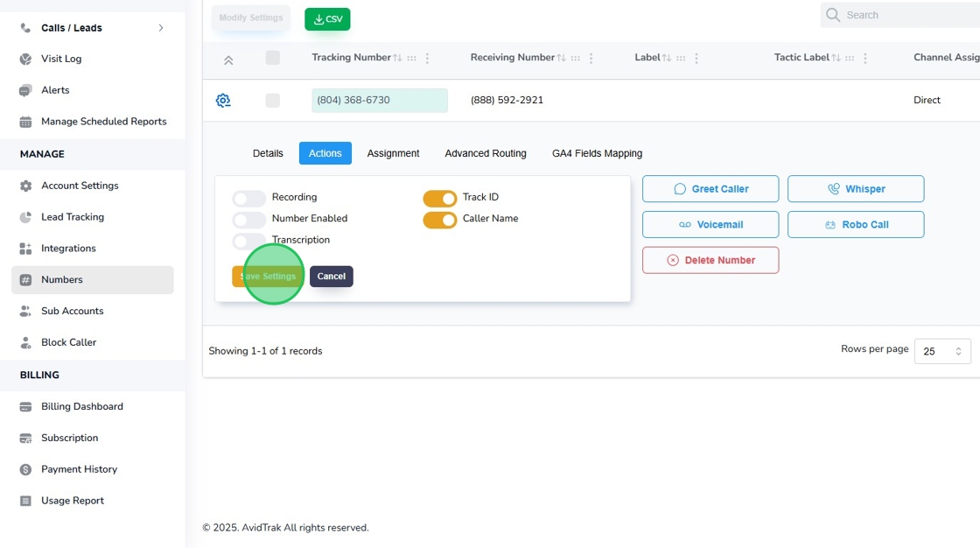Switch to the Details tab
This screenshot has height=548, width=980.
point(268,153)
